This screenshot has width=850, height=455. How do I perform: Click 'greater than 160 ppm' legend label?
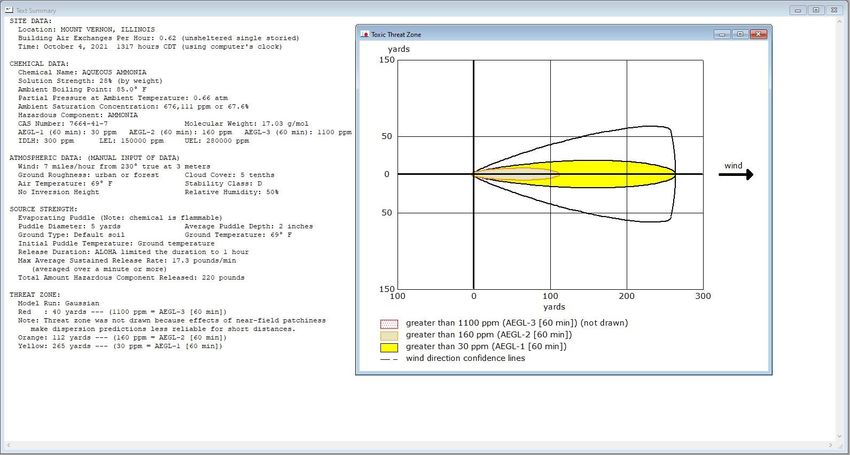[x=488, y=335]
